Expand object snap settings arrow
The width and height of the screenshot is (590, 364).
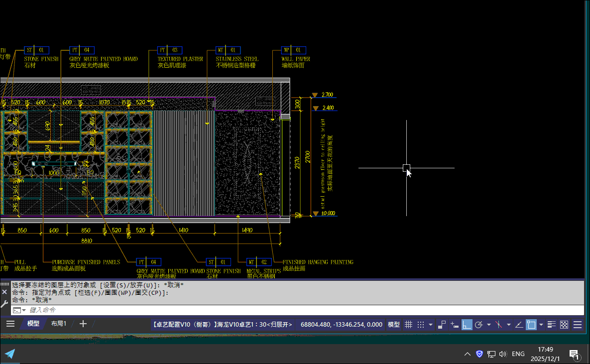click(541, 325)
